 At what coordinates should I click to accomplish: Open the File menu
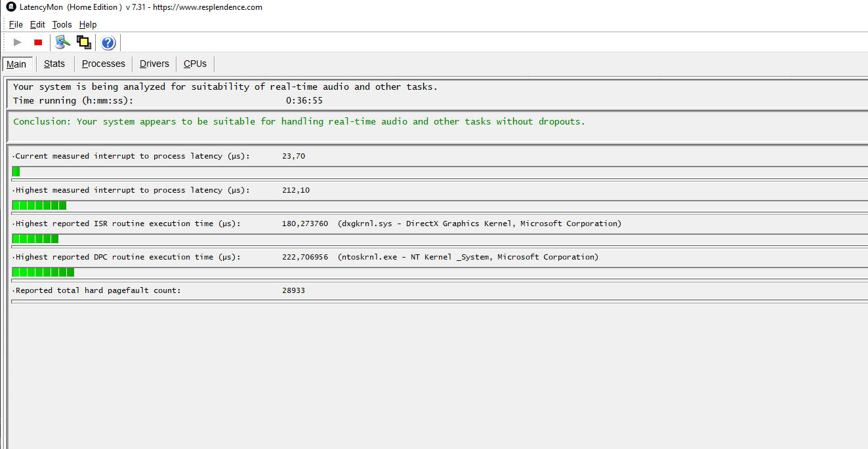point(16,24)
